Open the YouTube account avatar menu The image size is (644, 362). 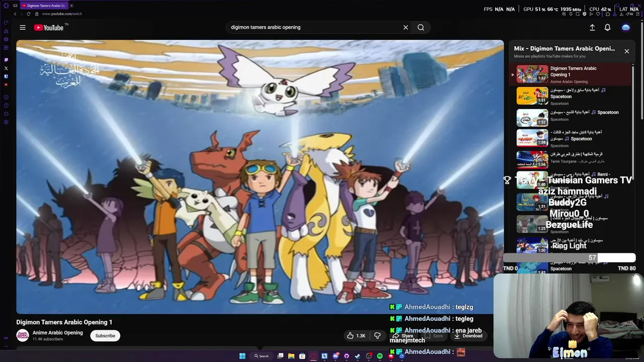tap(626, 28)
